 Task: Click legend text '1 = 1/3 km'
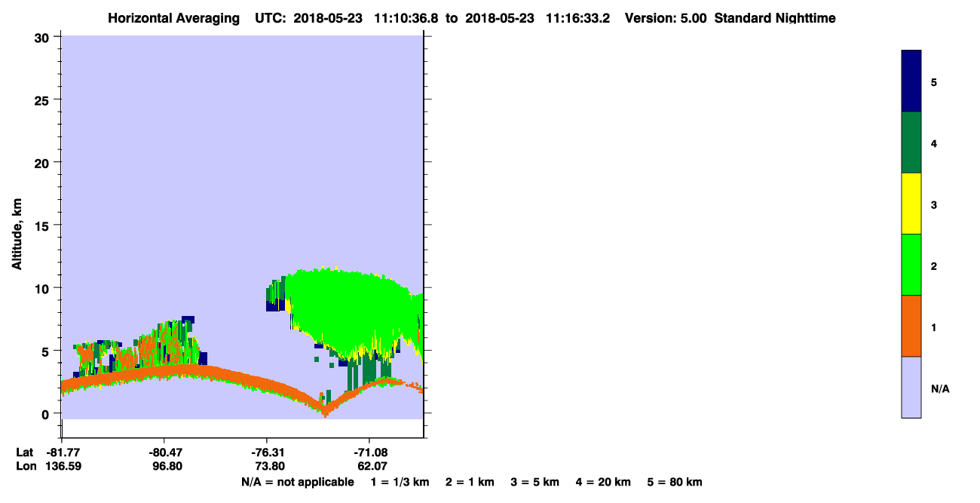click(x=400, y=482)
